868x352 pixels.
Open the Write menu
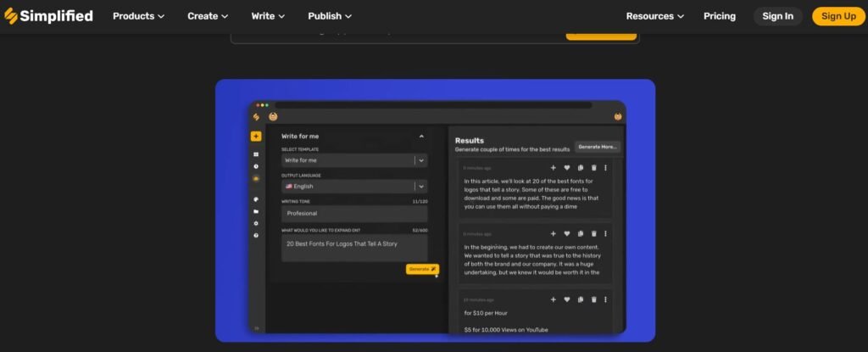tap(268, 16)
